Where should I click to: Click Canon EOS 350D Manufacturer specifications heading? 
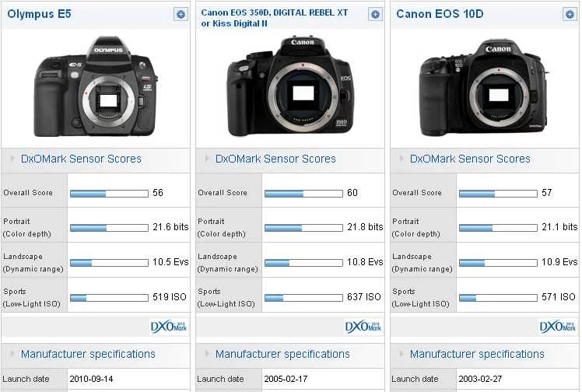click(282, 354)
